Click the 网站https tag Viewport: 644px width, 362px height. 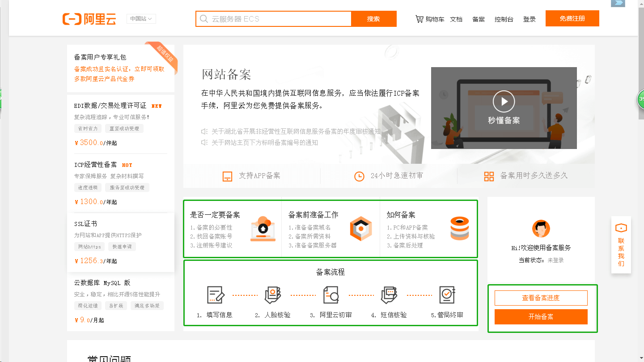89,247
